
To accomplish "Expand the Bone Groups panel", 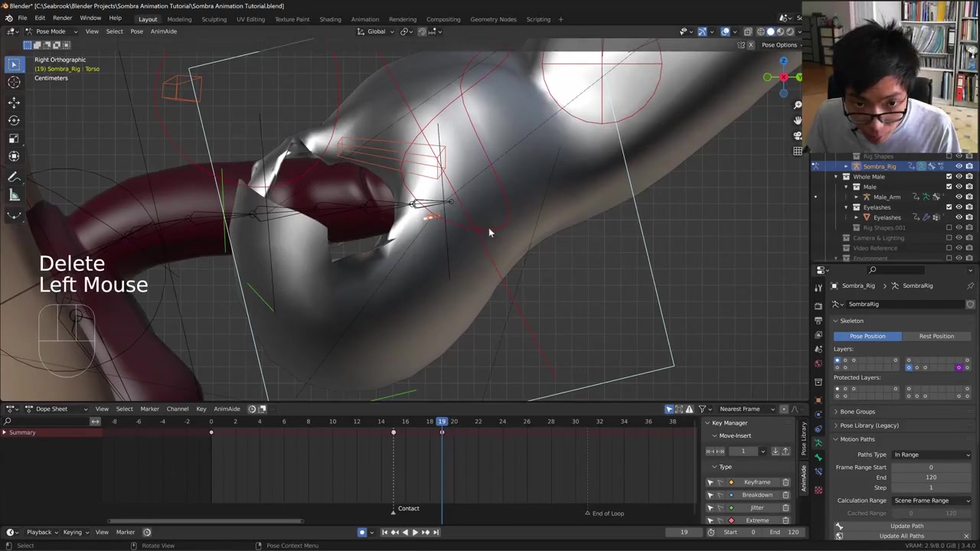I will (857, 412).
